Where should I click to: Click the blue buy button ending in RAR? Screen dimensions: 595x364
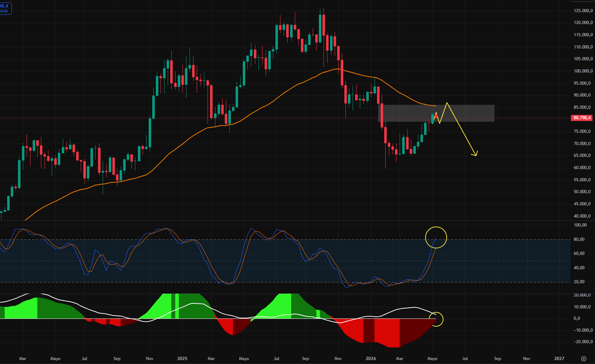tap(5, 8)
